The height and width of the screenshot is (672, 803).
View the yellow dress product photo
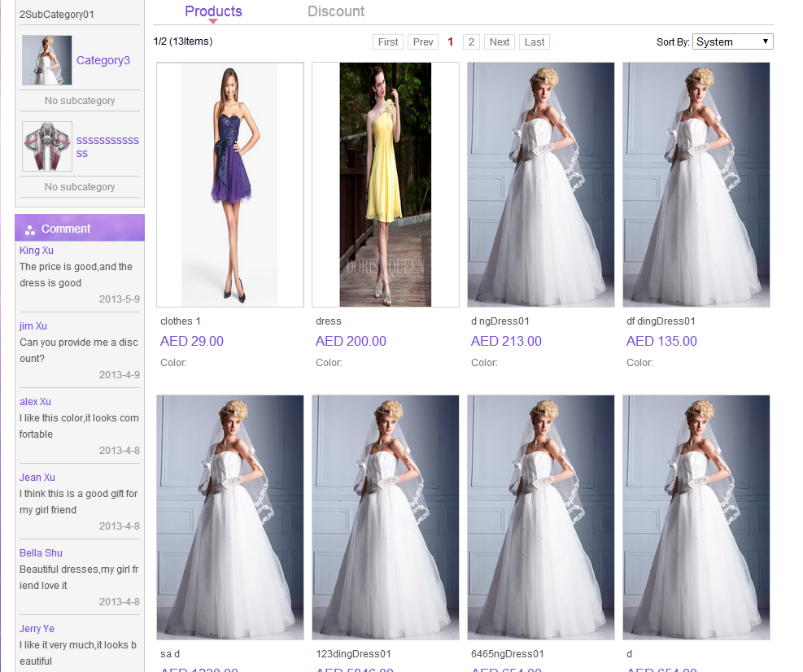(x=386, y=185)
